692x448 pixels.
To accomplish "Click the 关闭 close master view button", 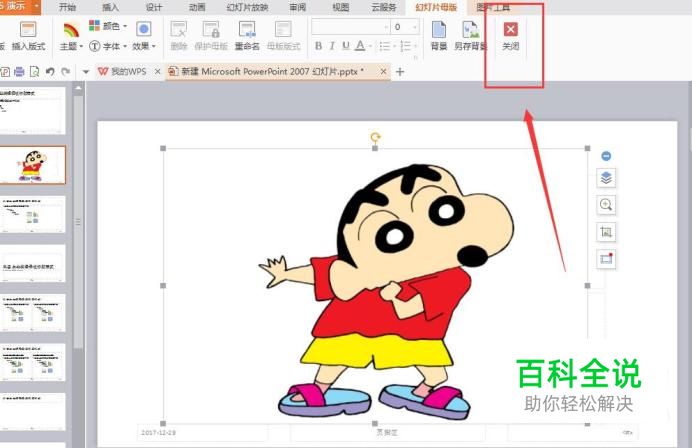I will 511,36.
